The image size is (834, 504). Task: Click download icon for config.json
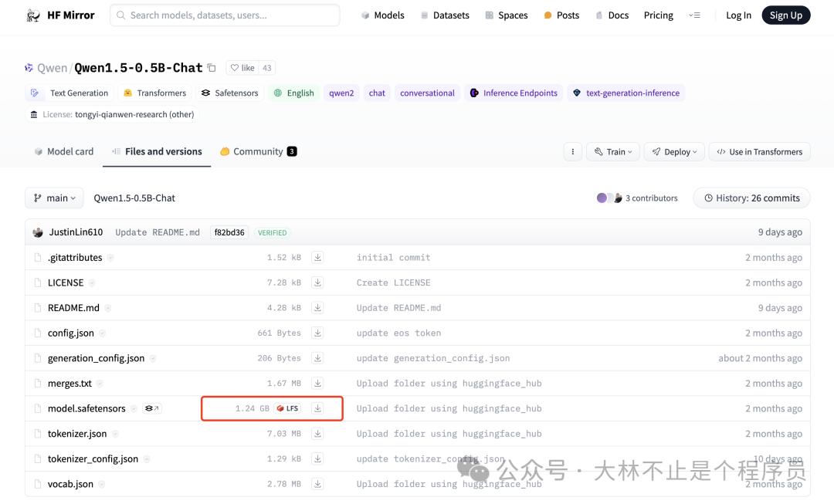(x=317, y=333)
